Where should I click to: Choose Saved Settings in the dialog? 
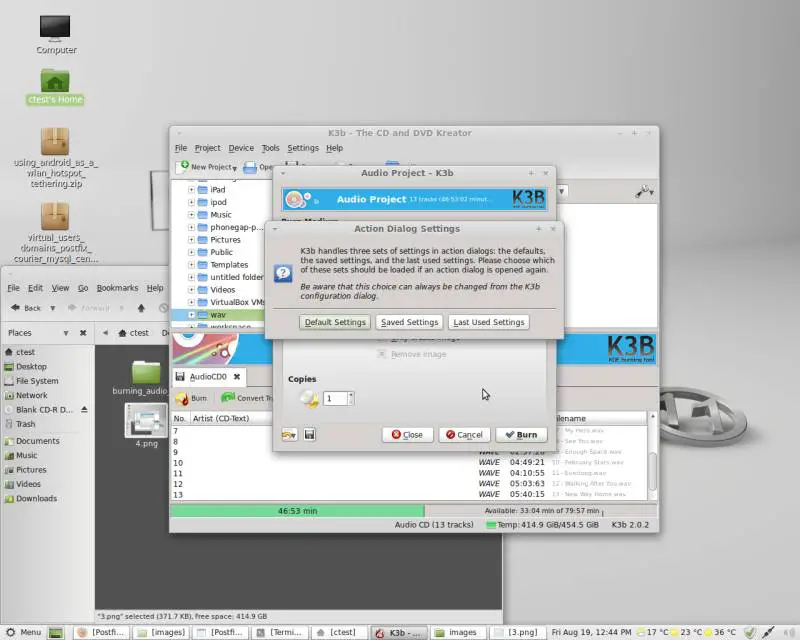click(x=409, y=322)
